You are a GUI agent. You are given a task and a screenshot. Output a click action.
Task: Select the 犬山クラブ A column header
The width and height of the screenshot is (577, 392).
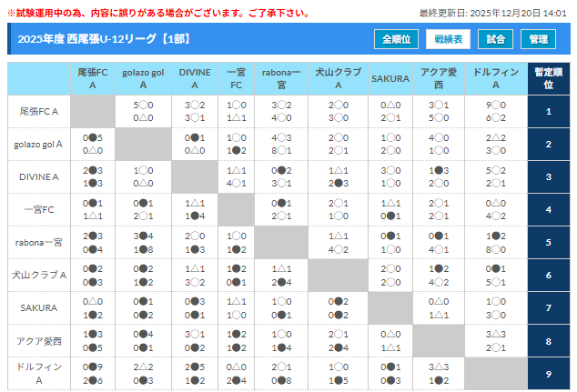click(x=337, y=78)
